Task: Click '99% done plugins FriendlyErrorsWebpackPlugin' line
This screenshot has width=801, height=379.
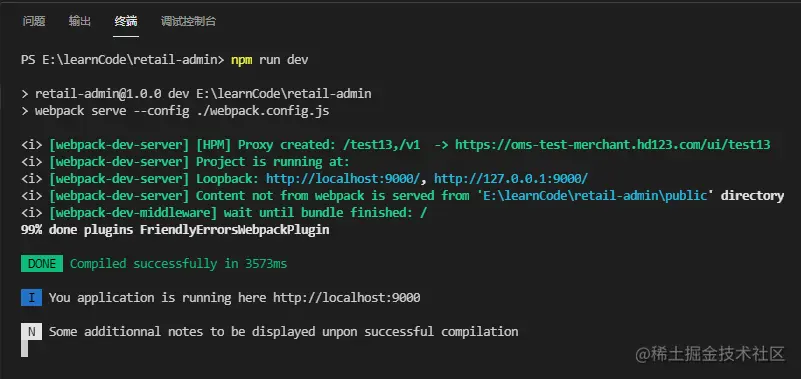Action: click(x=175, y=230)
